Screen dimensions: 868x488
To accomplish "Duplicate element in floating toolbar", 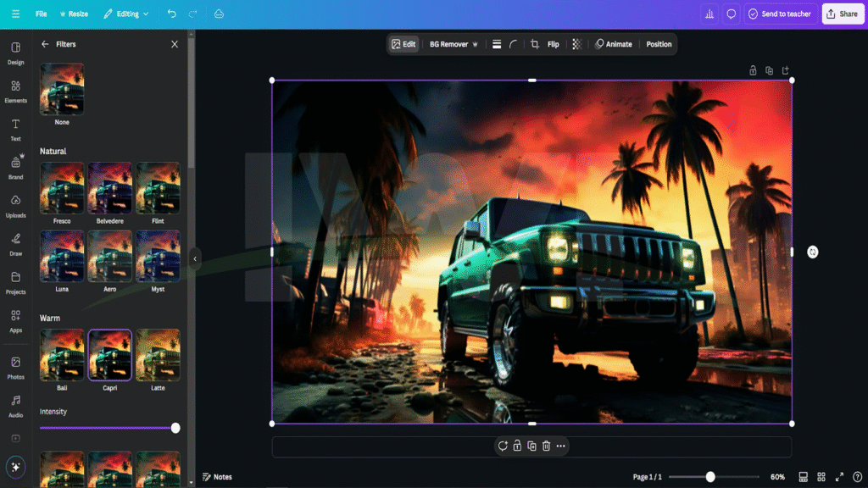I will 531,446.
